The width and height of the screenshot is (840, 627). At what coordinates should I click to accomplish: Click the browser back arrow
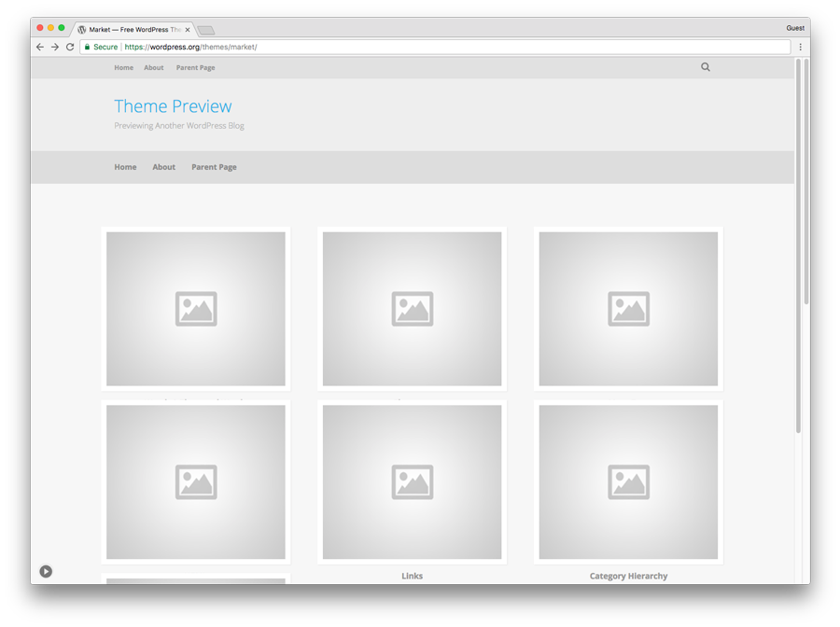[39, 48]
